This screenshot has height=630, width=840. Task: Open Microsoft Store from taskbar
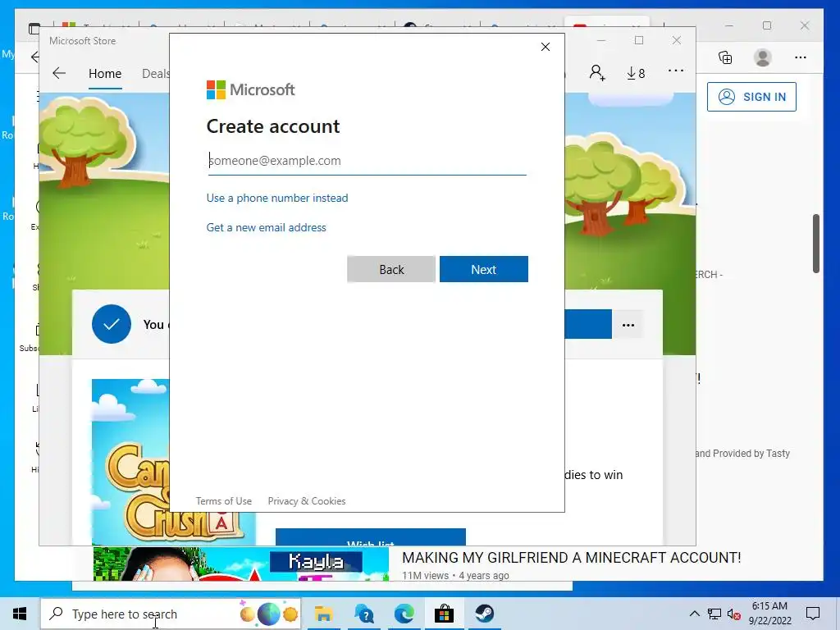444,614
